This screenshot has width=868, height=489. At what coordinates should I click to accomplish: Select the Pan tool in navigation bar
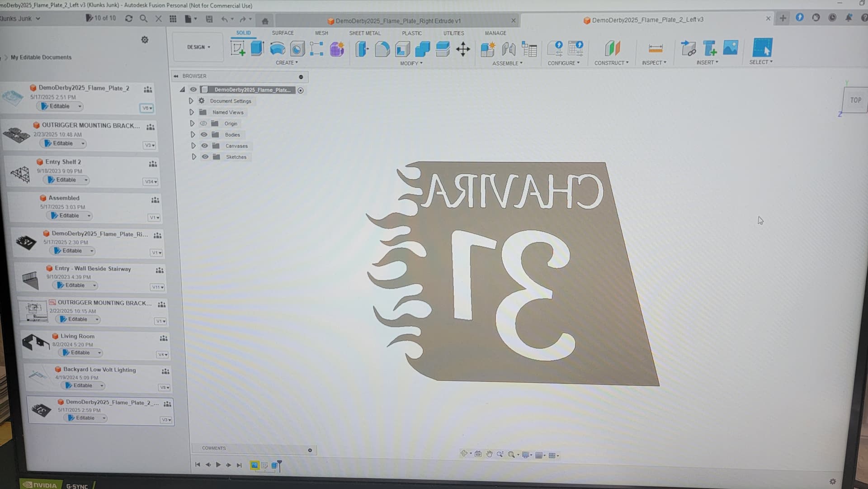pos(490,454)
